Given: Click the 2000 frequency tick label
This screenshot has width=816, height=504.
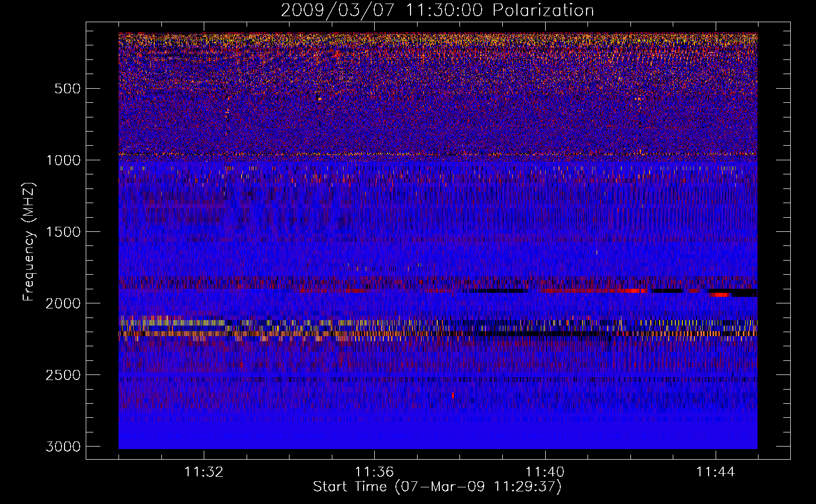Looking at the screenshot, I should tap(63, 303).
